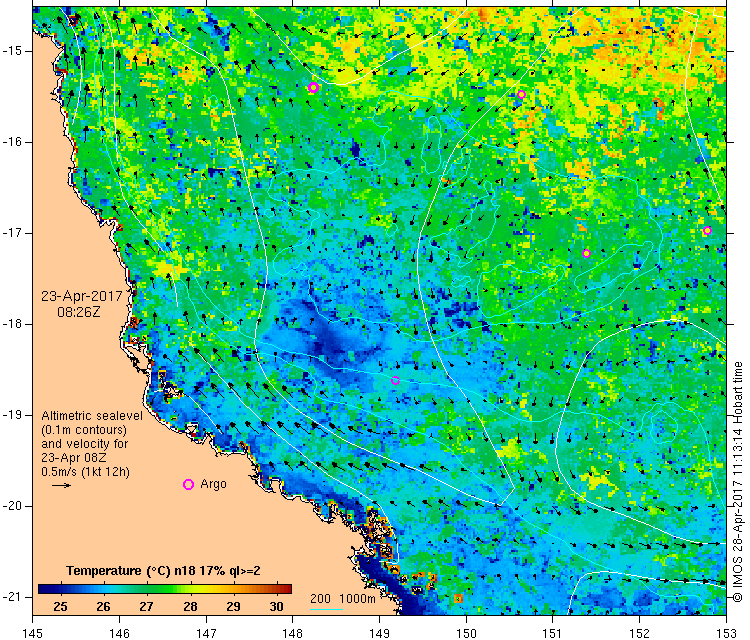Click the colorbar value '26'
Image resolution: width=750 pixels, height=640 pixels.
tap(103, 607)
